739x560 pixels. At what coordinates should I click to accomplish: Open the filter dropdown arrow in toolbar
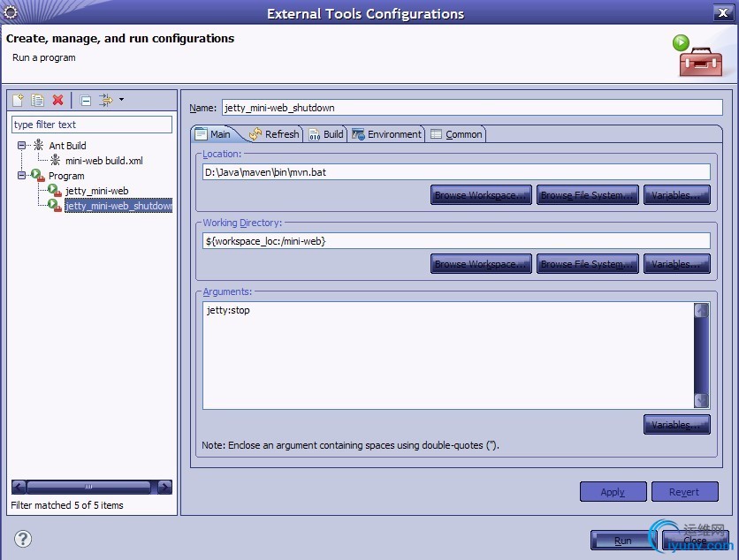click(121, 100)
